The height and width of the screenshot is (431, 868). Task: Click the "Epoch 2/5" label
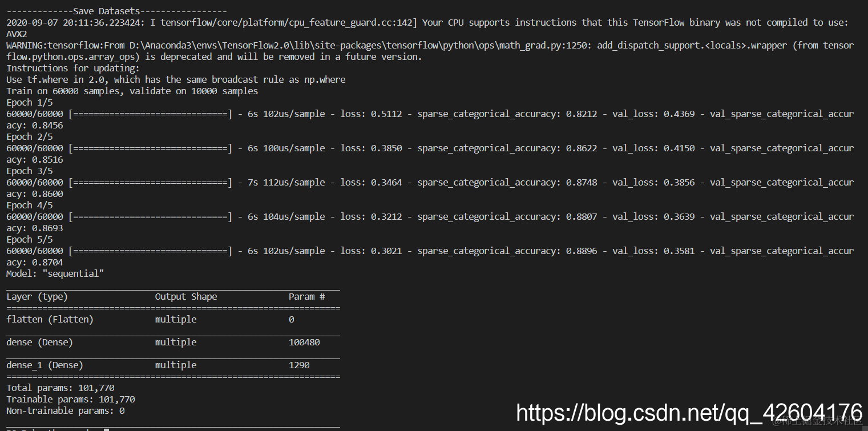[x=30, y=137]
